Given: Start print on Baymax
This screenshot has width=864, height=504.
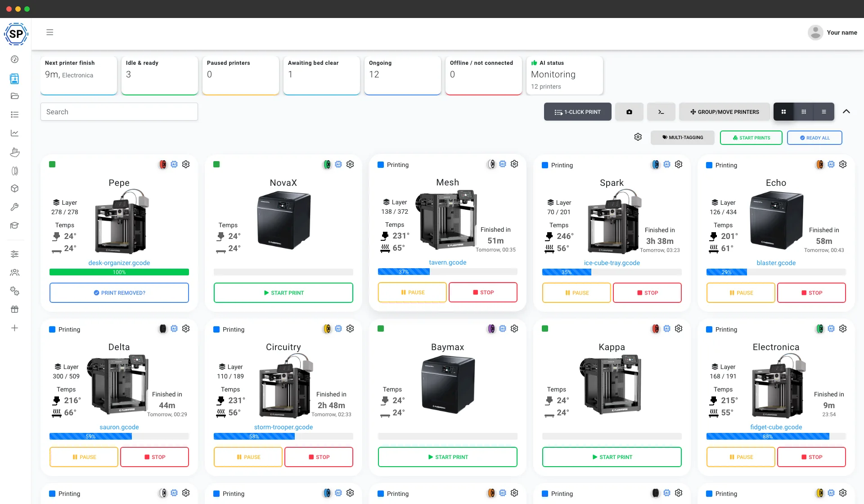Looking at the screenshot, I should coord(448,457).
